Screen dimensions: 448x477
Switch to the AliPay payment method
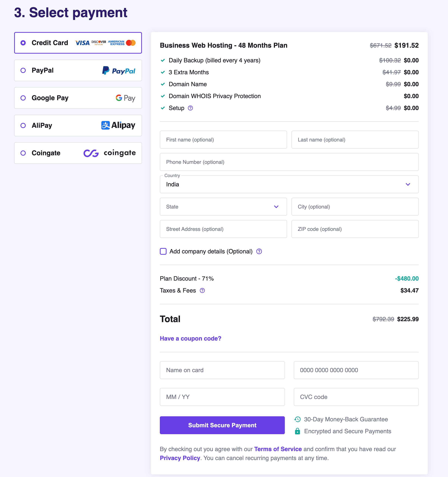click(23, 125)
